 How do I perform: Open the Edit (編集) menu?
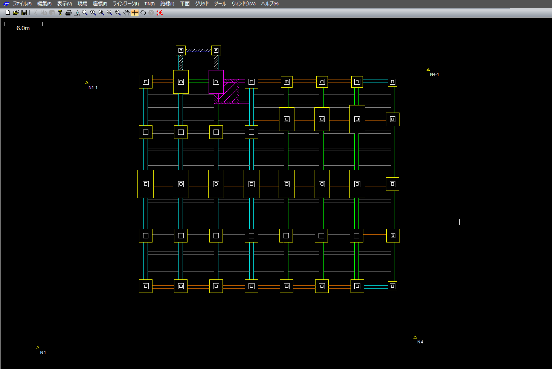click(44, 4)
